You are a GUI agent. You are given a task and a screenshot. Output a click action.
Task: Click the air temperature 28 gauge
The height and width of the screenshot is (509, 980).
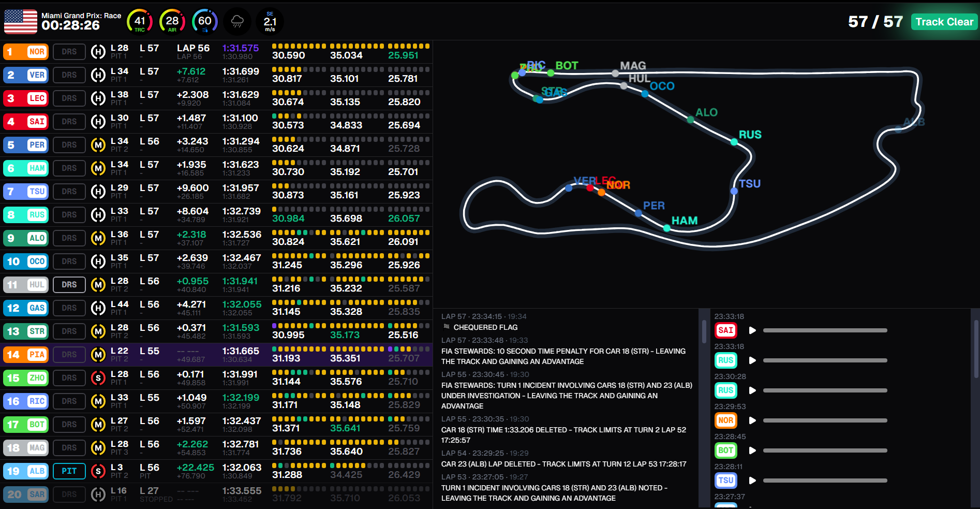point(172,22)
